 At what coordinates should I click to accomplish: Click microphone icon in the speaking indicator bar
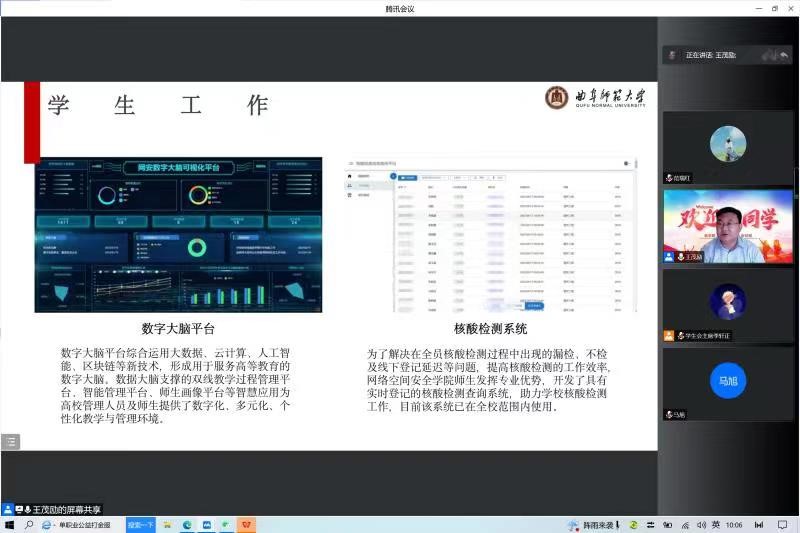tap(673, 55)
